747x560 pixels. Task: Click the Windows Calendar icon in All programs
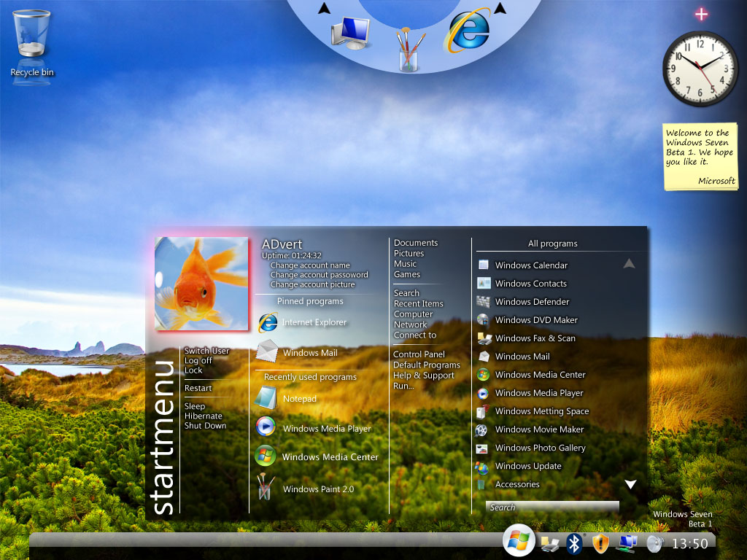click(x=483, y=265)
